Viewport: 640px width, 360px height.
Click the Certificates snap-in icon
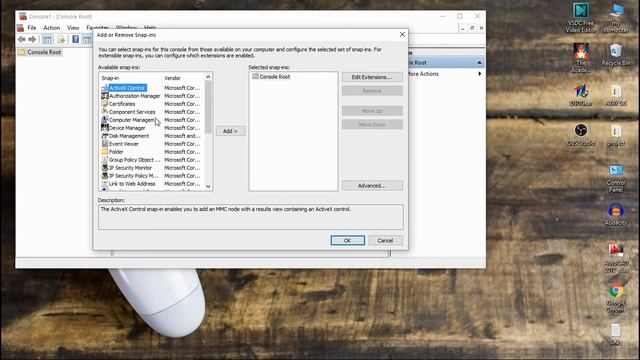[104, 104]
